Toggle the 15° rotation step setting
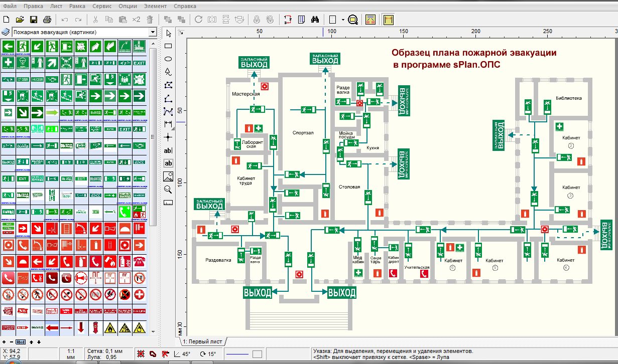This screenshot has width=618, height=364. tap(208, 354)
